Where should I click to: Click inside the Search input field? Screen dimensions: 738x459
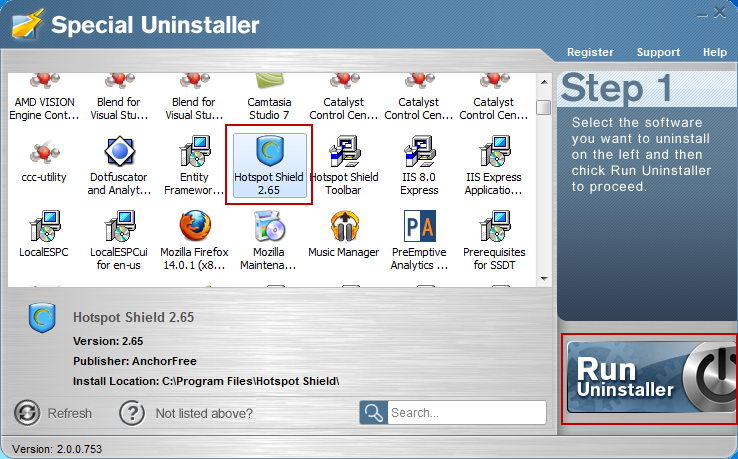[x=467, y=413]
